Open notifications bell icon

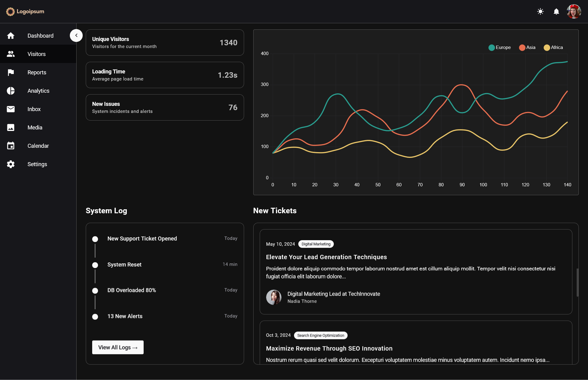[x=556, y=12]
